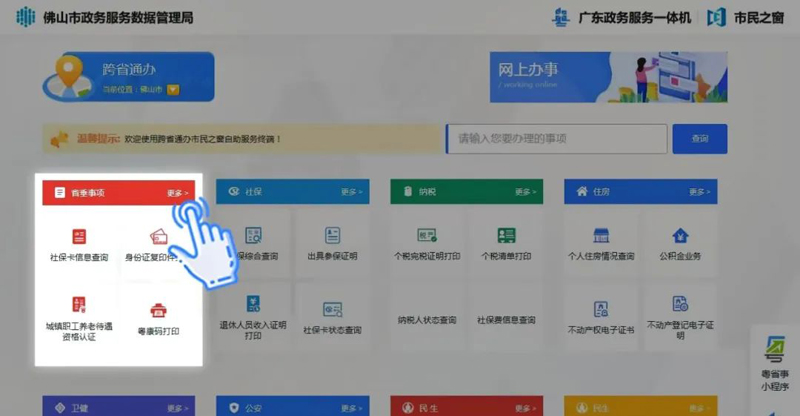Select 个税完税证明打印 icon

[427, 237]
